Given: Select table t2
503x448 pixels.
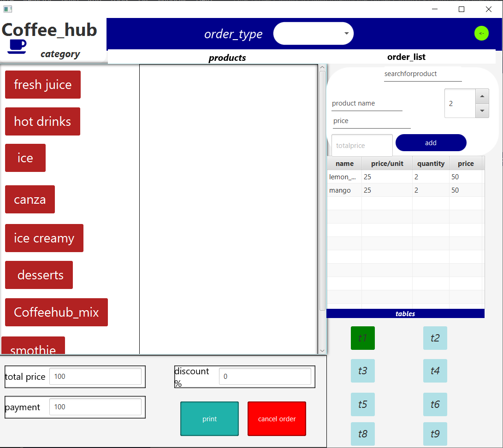Looking at the screenshot, I should pos(435,338).
